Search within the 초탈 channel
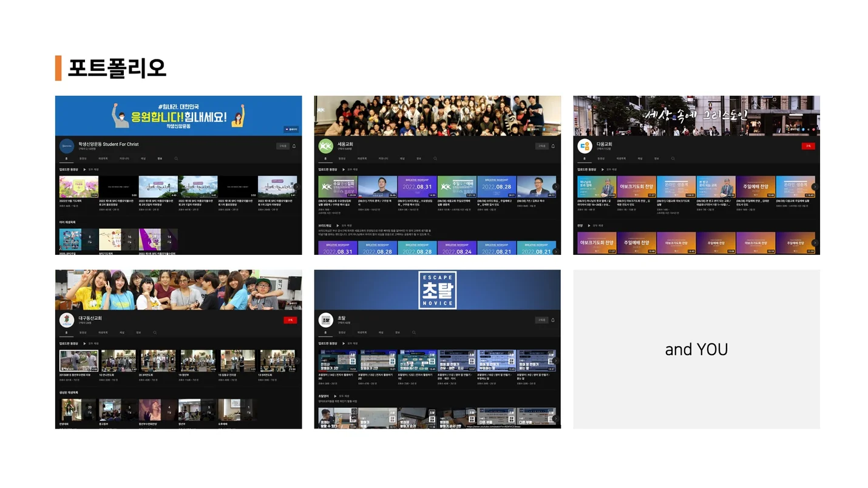Image resolution: width=868 pixels, height=488 pixels. [414, 333]
